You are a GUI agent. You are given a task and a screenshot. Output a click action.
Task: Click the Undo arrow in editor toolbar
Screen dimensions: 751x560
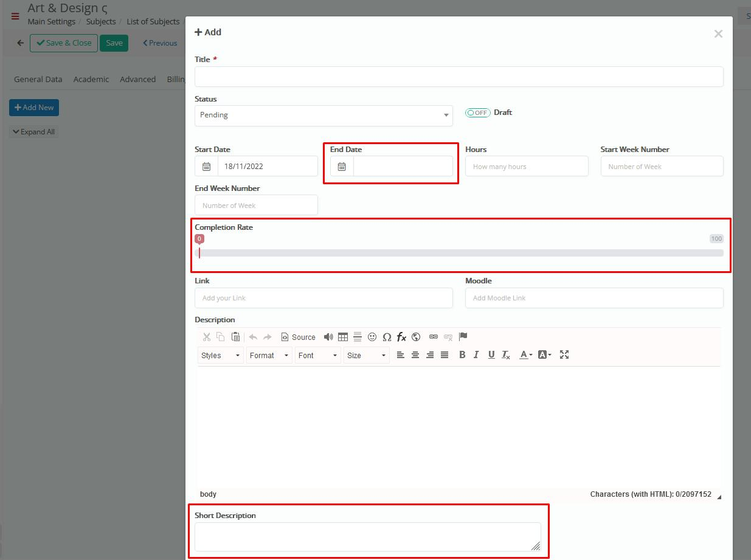(x=253, y=337)
